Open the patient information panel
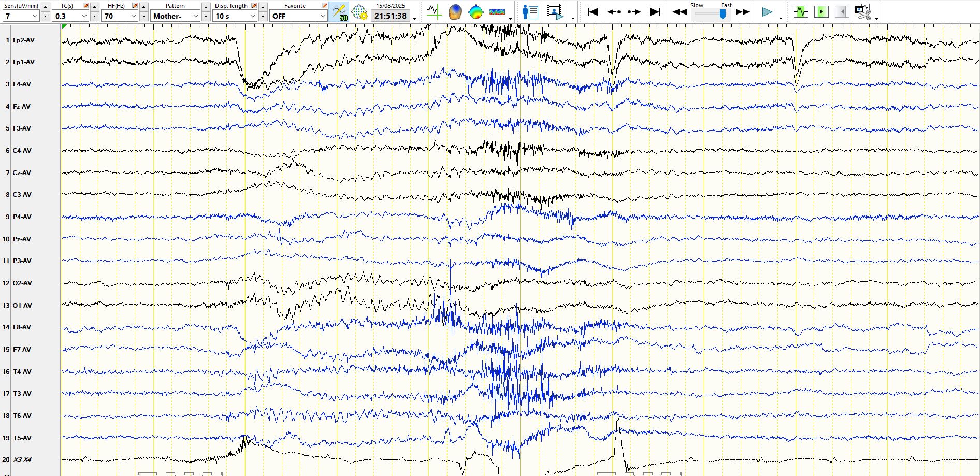Screen dimensions: 980x476 tap(530, 11)
